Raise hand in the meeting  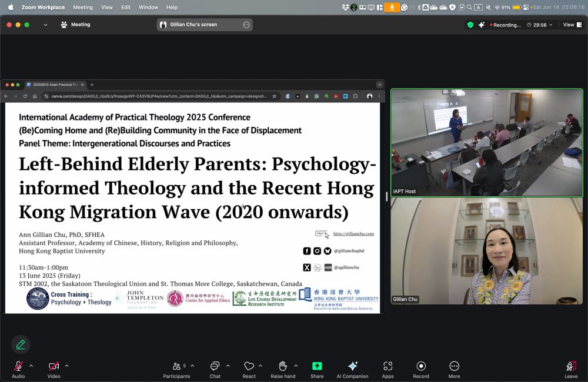283,369
